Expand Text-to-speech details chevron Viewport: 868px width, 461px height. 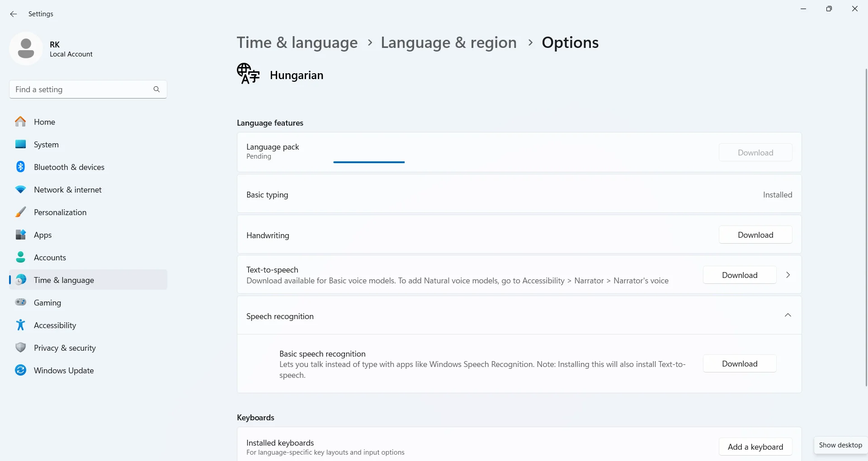(x=788, y=275)
